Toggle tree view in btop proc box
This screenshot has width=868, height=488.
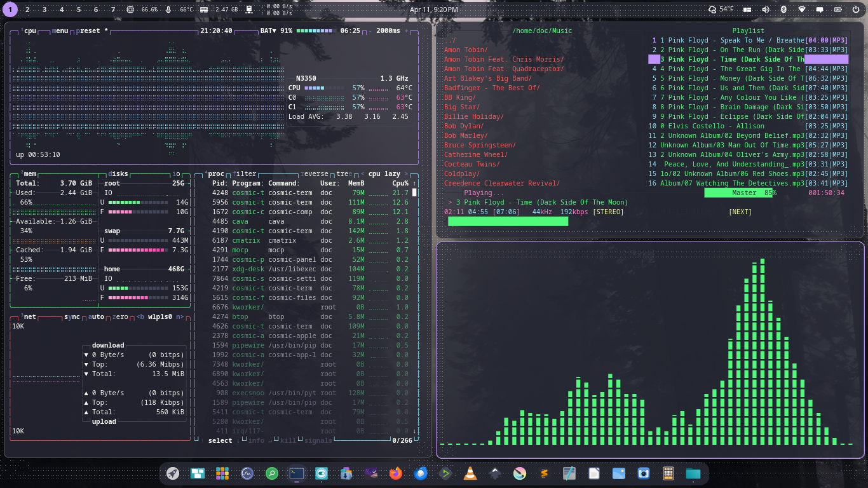click(x=343, y=173)
